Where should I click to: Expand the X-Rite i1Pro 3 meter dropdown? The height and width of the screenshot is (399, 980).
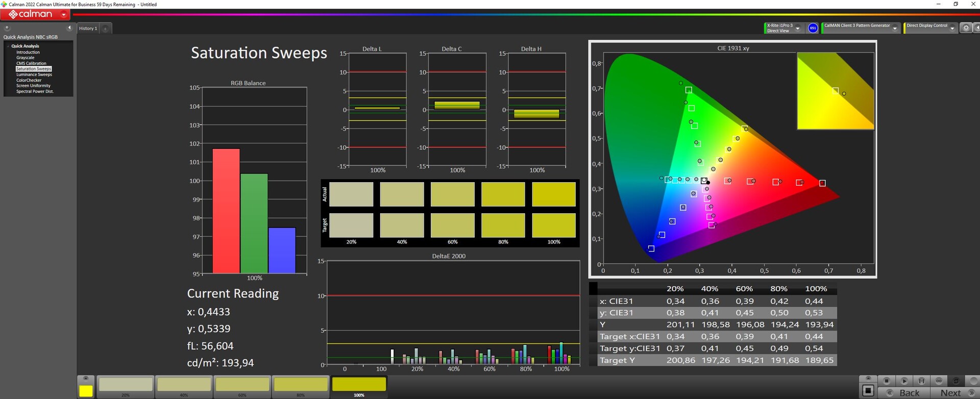(798, 29)
